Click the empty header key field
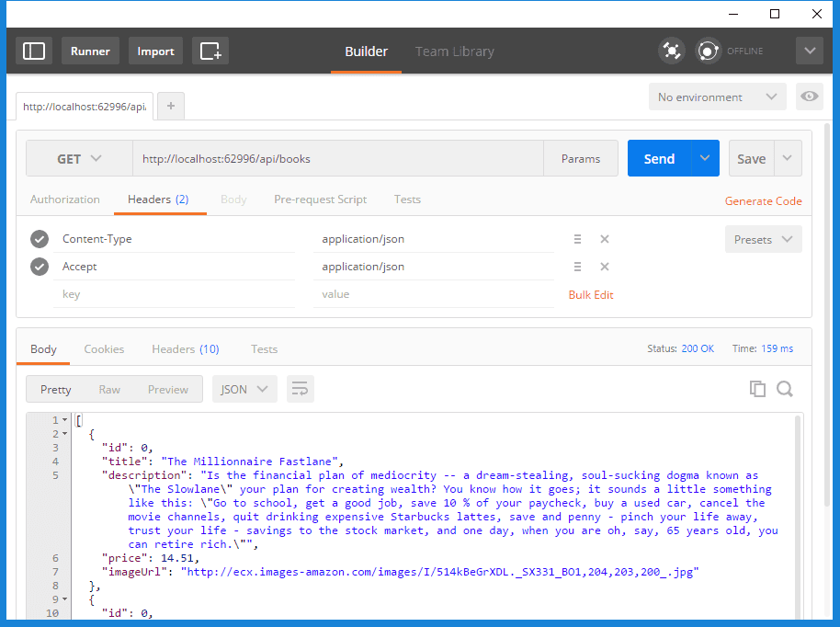The height and width of the screenshot is (627, 840). [174, 294]
